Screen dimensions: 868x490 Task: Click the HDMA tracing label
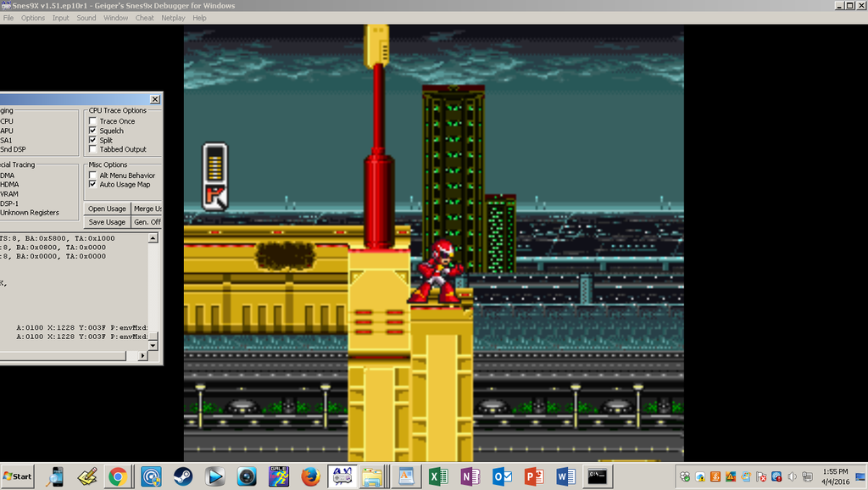9,184
